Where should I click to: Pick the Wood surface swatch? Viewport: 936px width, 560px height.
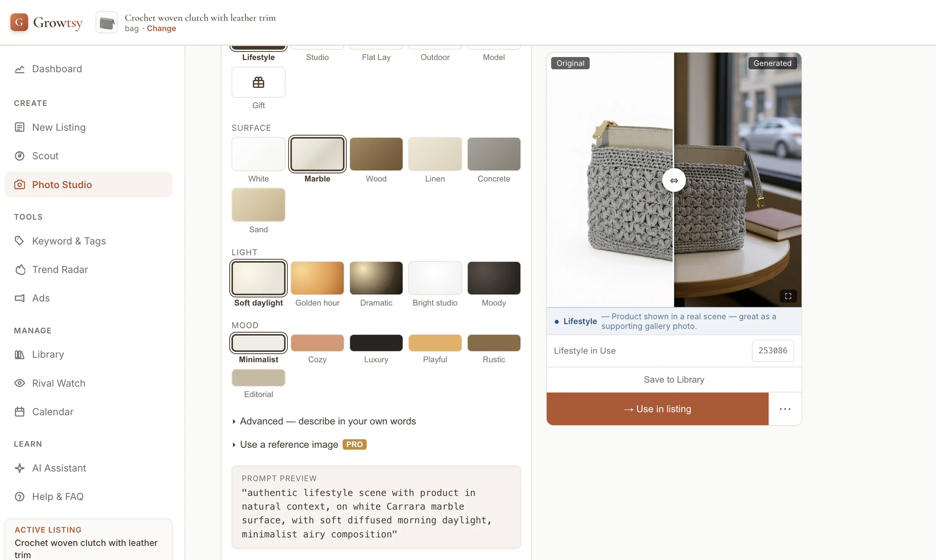click(x=376, y=154)
